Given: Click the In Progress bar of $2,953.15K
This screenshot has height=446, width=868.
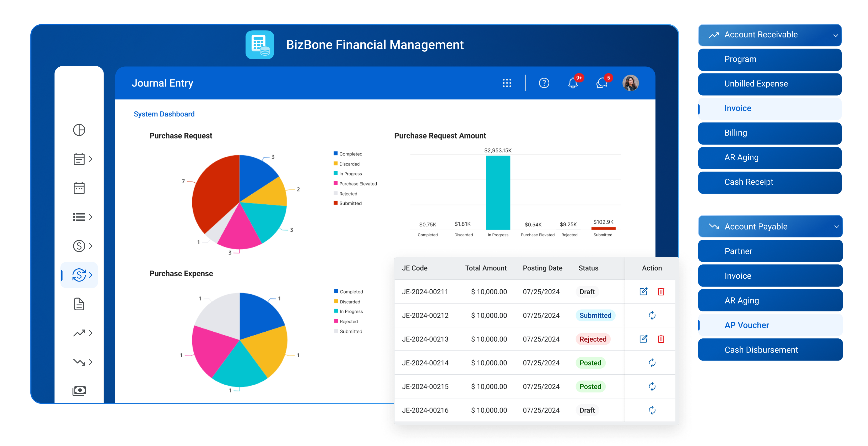Looking at the screenshot, I should [x=498, y=192].
